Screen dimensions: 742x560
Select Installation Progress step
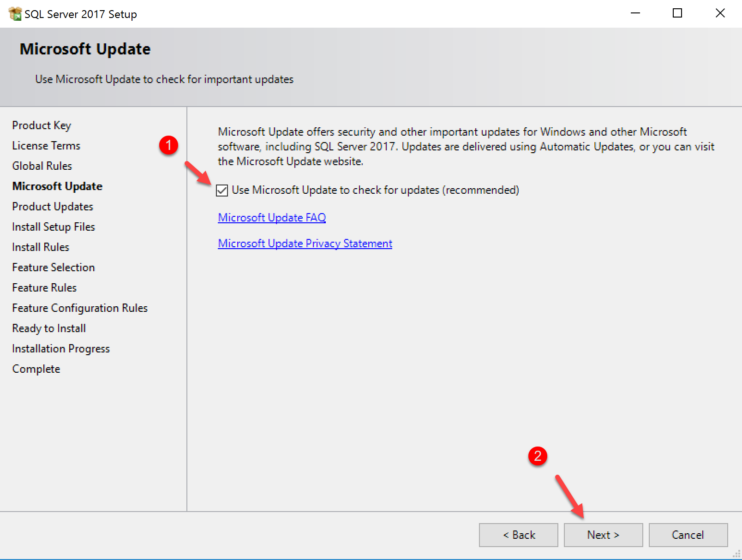click(x=61, y=349)
